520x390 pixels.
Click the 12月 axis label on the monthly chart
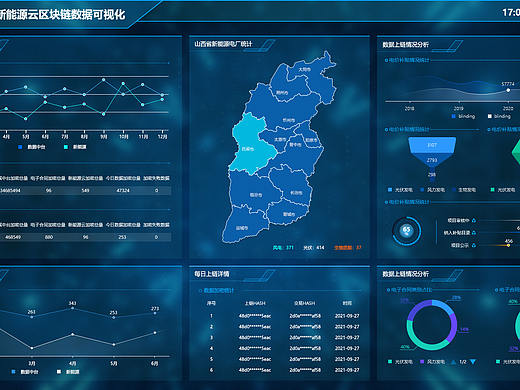(163, 136)
